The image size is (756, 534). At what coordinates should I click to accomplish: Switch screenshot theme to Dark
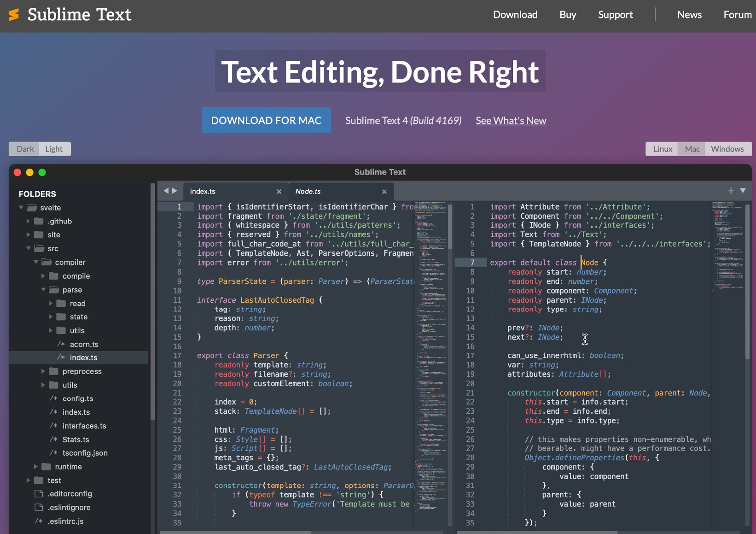[25, 149]
